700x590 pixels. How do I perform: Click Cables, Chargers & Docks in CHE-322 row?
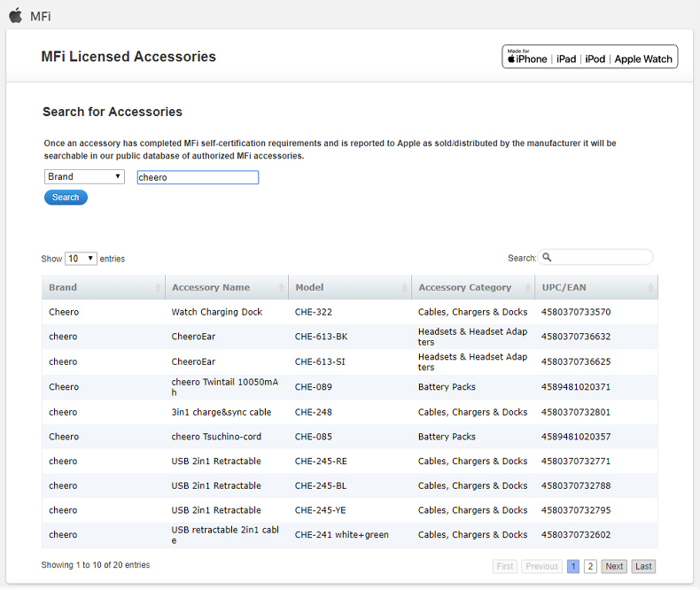(473, 312)
